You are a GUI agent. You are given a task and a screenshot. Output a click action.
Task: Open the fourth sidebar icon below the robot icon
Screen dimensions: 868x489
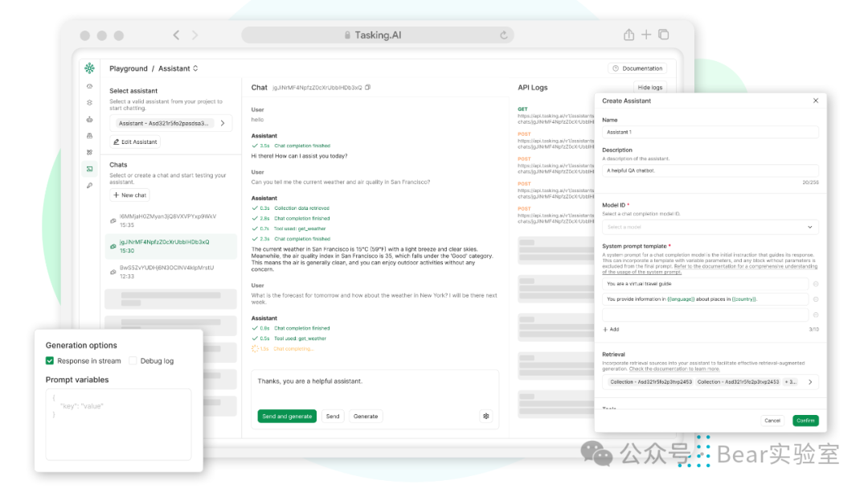tap(90, 136)
